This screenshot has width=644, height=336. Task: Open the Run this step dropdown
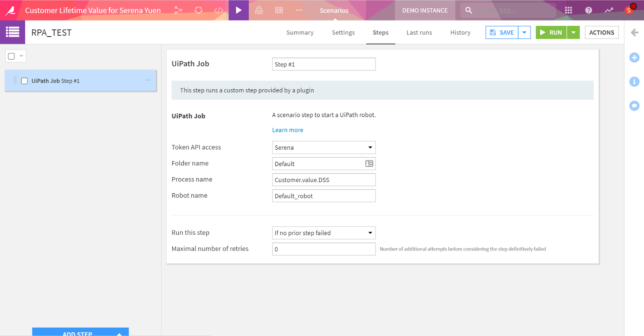tap(324, 233)
